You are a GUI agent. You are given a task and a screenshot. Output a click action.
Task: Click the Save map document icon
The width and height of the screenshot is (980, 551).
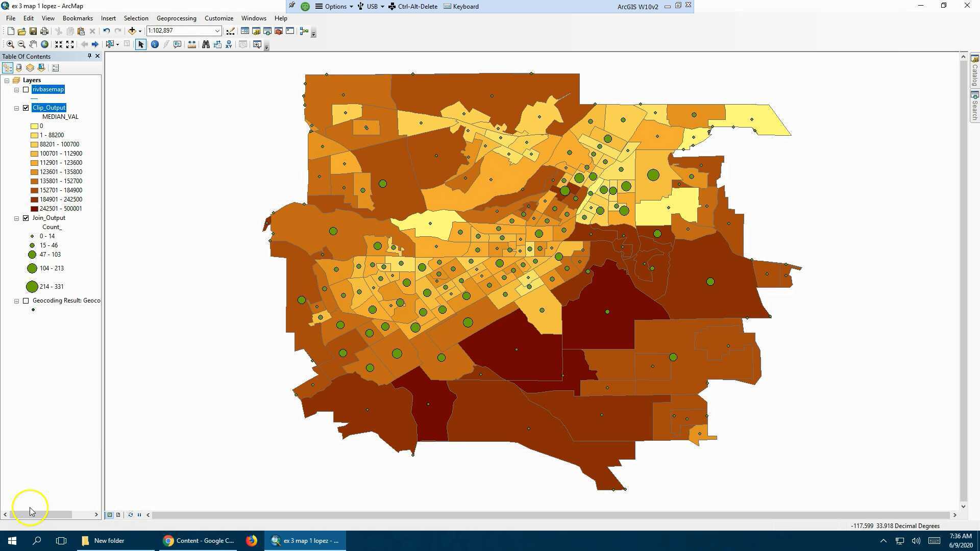point(33,31)
